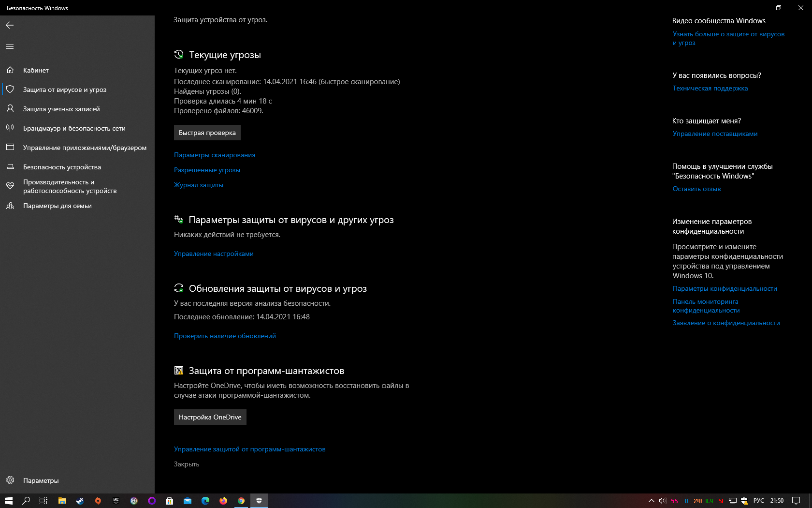Viewport: 812px width, 508px height.
Task: Open Параметры сканирования link
Action: pyautogui.click(x=215, y=155)
